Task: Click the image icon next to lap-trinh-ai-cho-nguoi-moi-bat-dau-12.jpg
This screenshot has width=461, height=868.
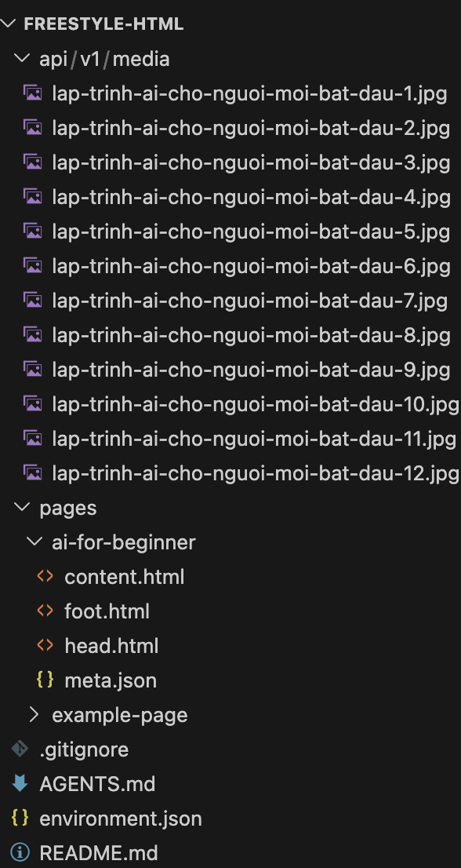Action: [32, 473]
